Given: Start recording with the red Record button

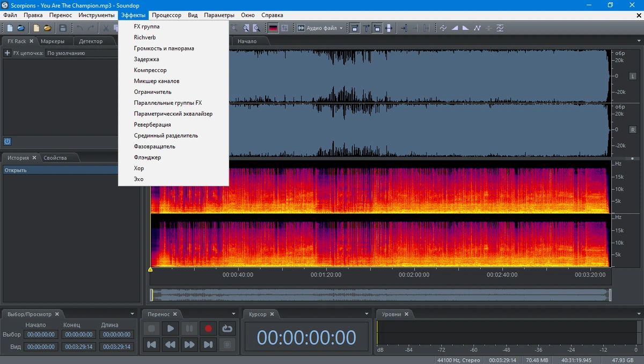Looking at the screenshot, I should [x=208, y=329].
